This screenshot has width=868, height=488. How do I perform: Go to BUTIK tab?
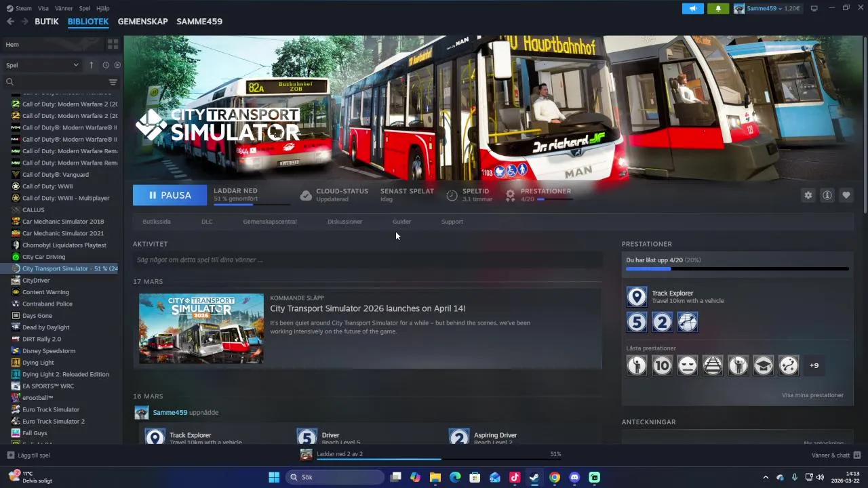tap(47, 22)
